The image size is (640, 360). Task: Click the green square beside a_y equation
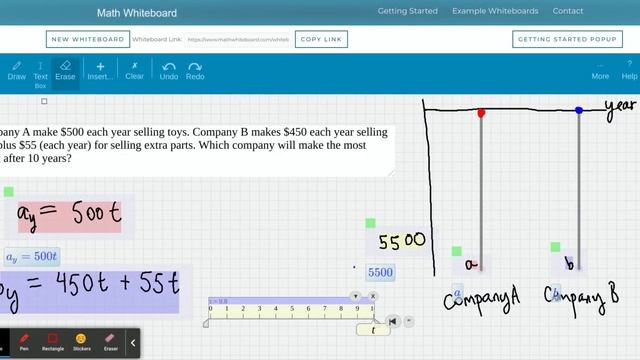[9, 192]
